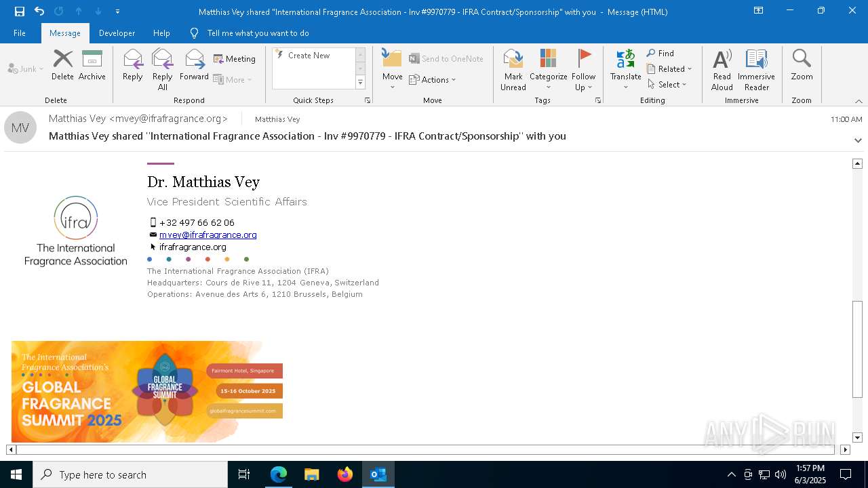
Task: Open Ribbon Display Options in title bar
Action: click(x=758, y=11)
